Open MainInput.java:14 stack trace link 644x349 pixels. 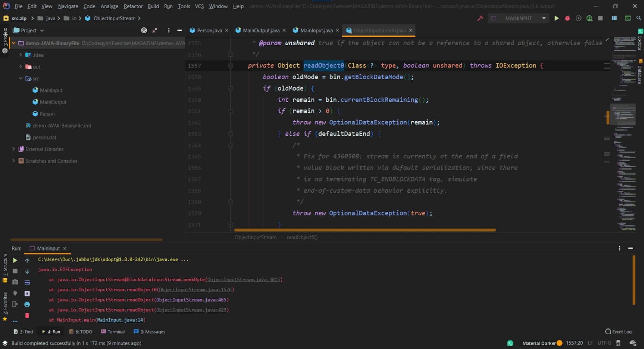pyautogui.click(x=120, y=320)
